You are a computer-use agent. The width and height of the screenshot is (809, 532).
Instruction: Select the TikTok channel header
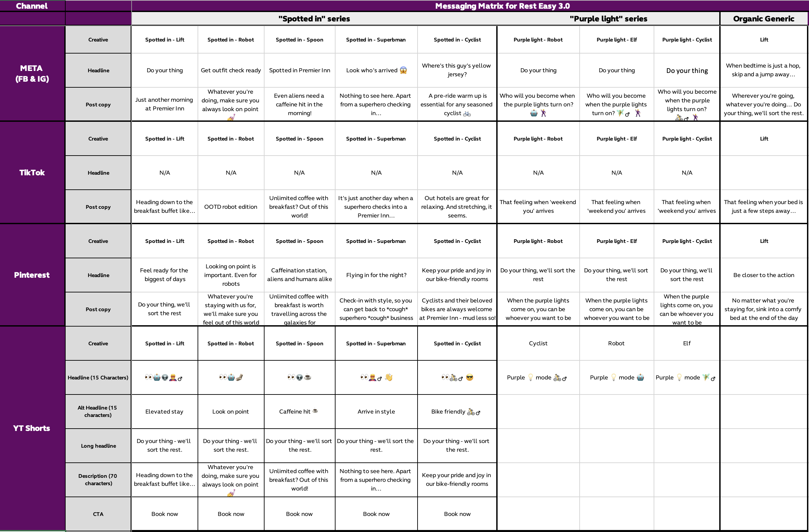(x=31, y=173)
